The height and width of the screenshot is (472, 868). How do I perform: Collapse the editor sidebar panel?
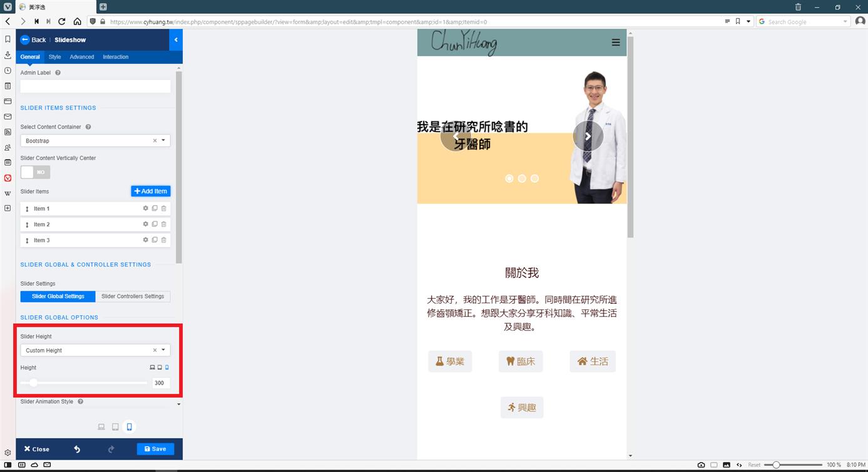click(176, 40)
